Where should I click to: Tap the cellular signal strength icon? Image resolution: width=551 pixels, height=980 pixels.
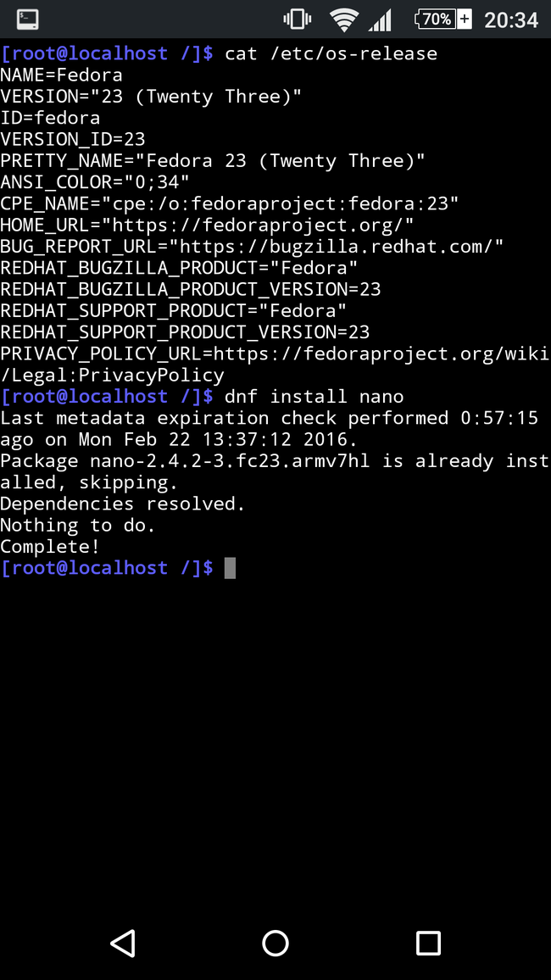pyautogui.click(x=381, y=19)
